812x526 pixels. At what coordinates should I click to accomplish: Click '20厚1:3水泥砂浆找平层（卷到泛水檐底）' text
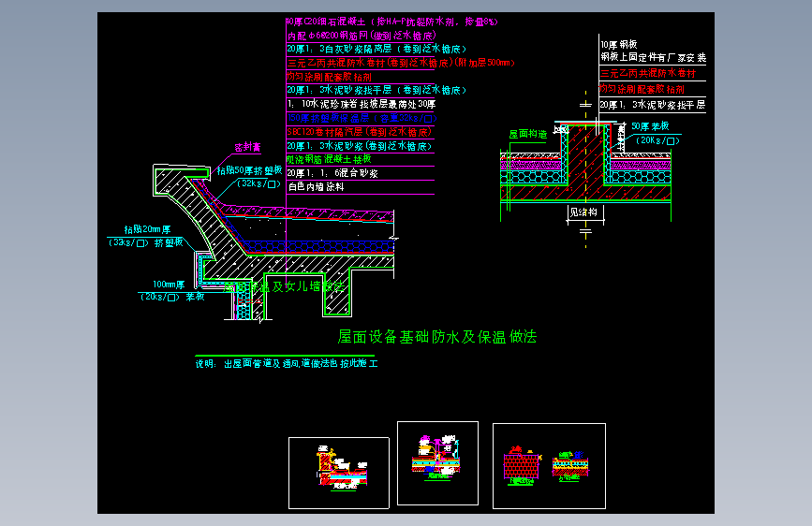[376, 90]
